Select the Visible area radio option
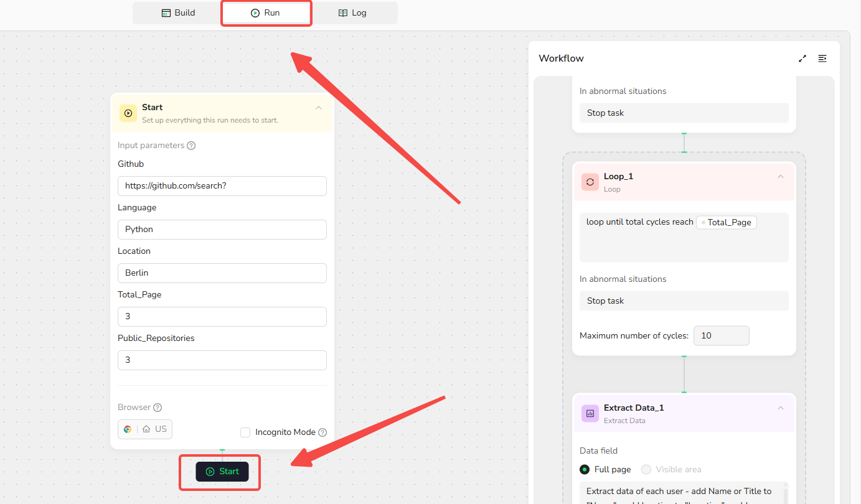The height and width of the screenshot is (504, 861). (x=646, y=470)
